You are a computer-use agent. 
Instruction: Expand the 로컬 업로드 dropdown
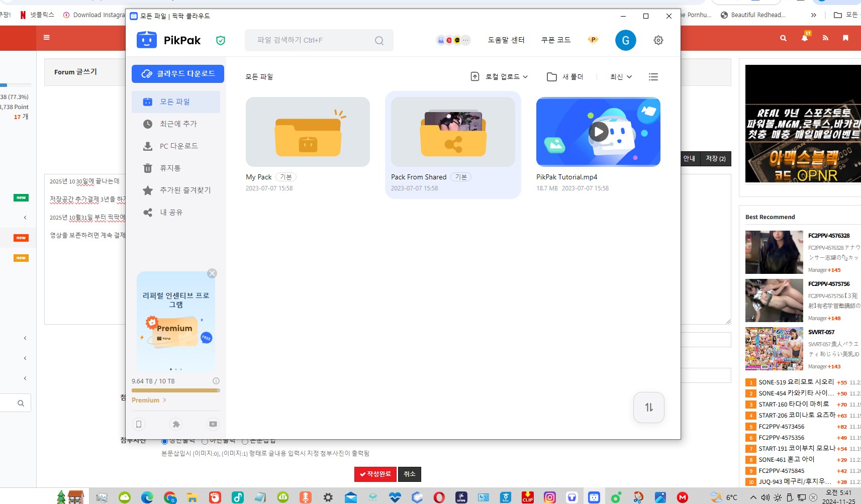tap(499, 77)
